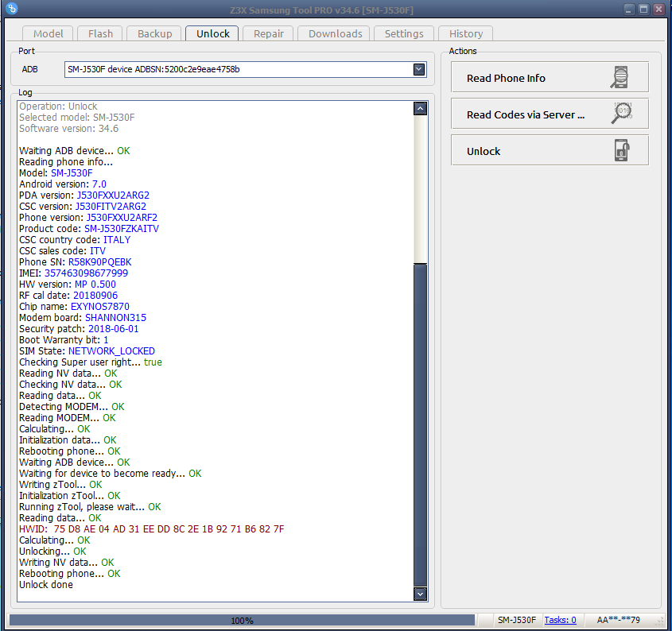Click the Unlock action button
Viewport: 672px width, 631px height.
pyautogui.click(x=550, y=150)
